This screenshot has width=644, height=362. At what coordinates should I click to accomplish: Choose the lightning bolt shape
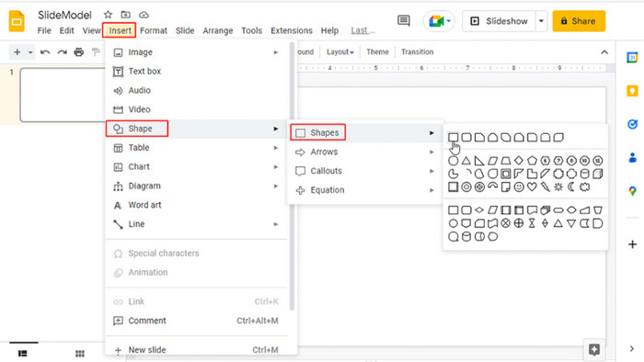pyautogui.click(x=546, y=187)
